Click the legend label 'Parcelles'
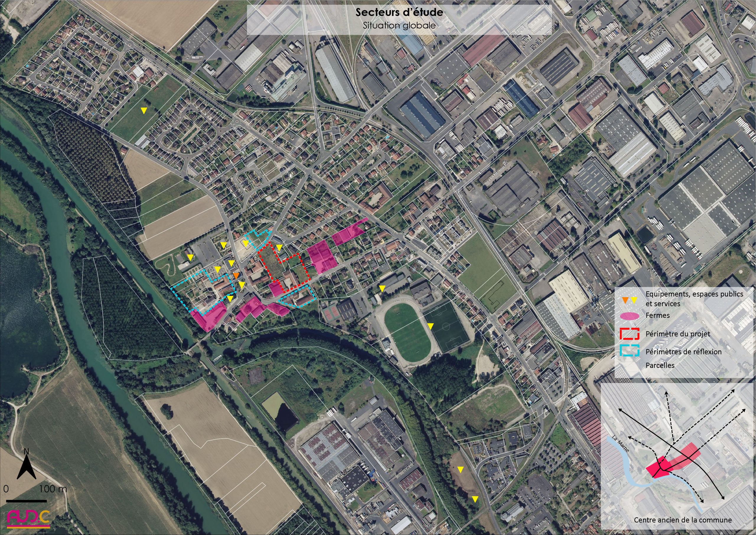756x535 pixels. coord(660,365)
